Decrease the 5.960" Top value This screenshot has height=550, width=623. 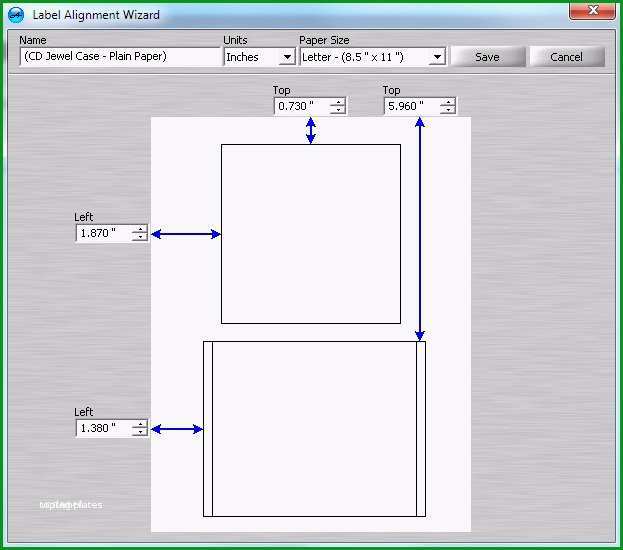point(448,110)
